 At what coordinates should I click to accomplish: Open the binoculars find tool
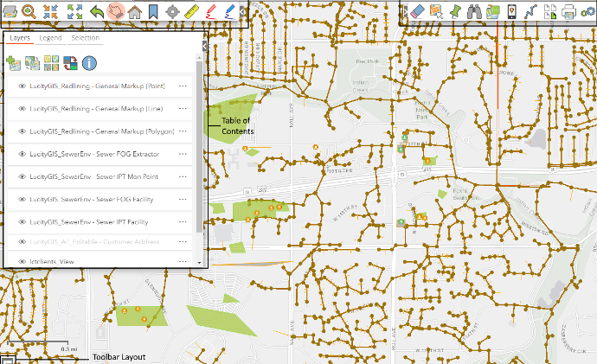click(x=474, y=11)
